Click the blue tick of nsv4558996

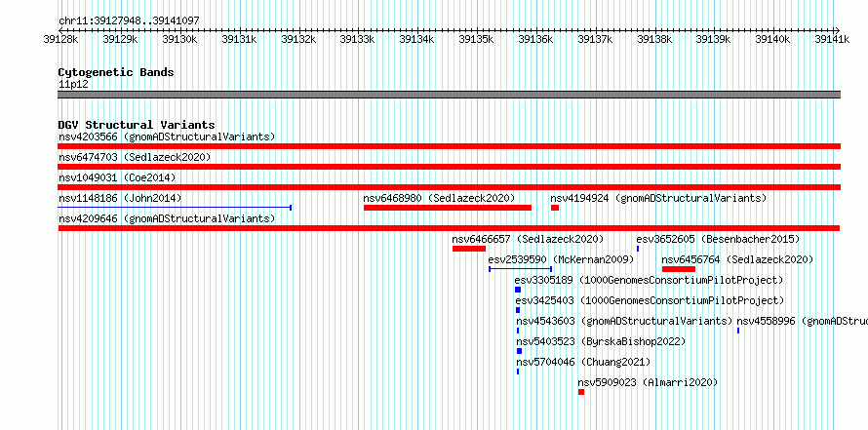coord(738,331)
